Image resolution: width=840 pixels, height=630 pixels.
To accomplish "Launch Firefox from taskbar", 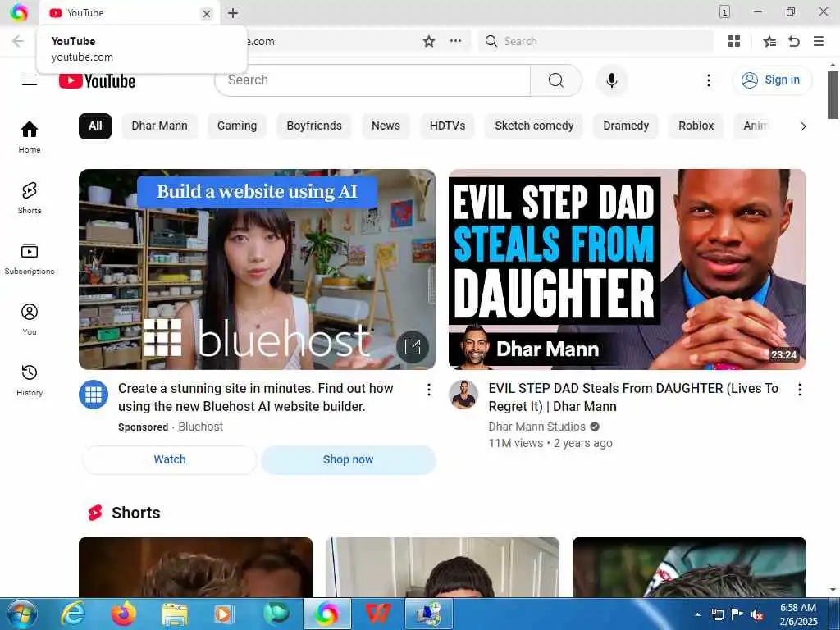I will point(123,614).
